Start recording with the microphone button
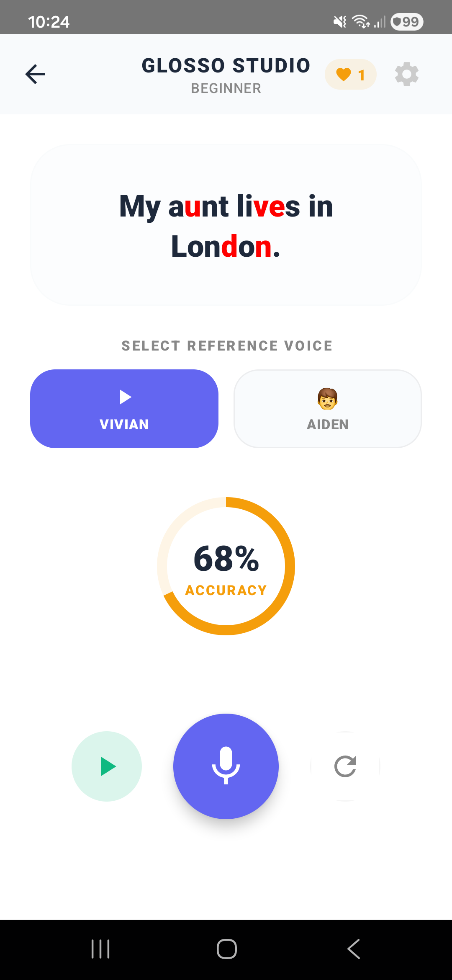The height and width of the screenshot is (980, 452). coord(226,766)
